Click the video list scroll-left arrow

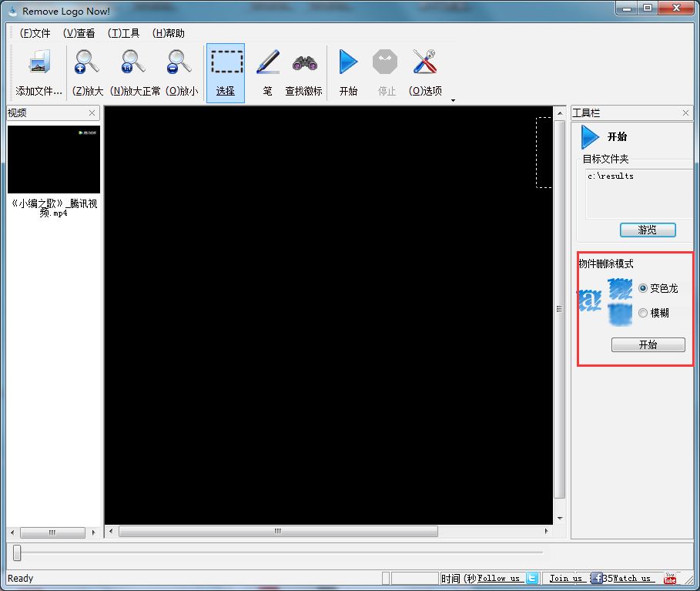[x=12, y=532]
